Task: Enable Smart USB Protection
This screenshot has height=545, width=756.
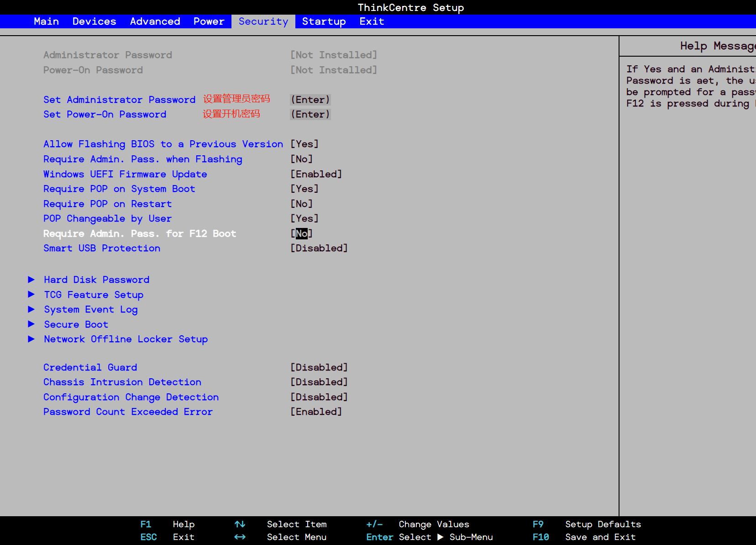Action: tap(319, 248)
